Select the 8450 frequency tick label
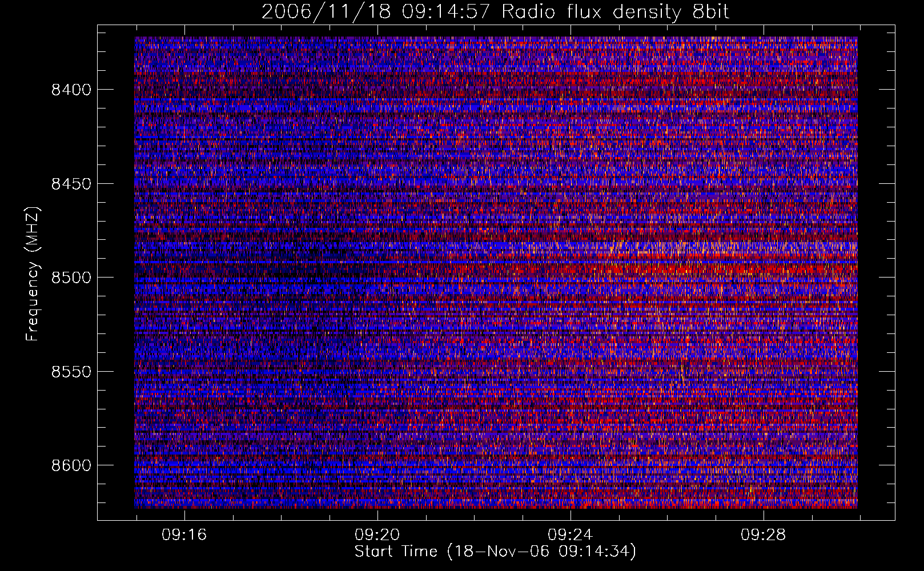The height and width of the screenshot is (571, 924). 71,184
